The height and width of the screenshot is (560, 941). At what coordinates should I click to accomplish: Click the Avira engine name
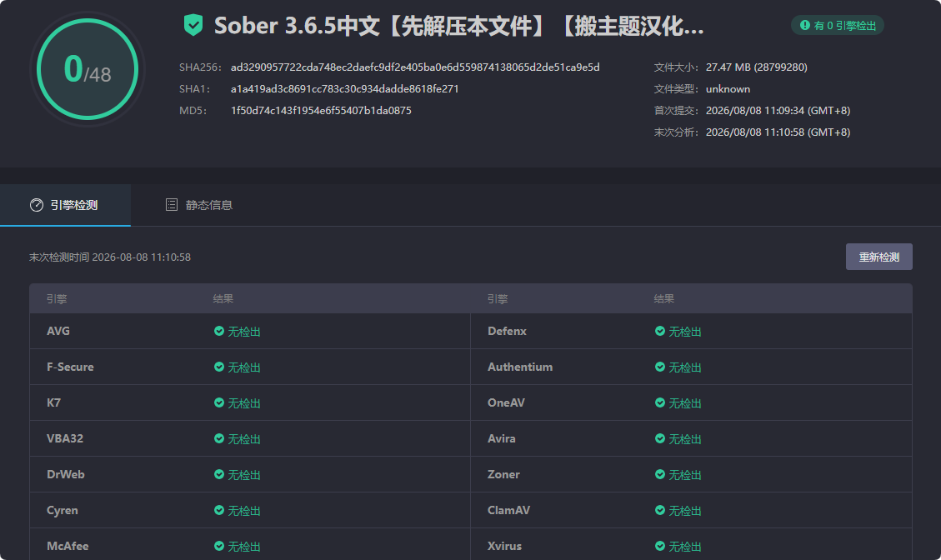[502, 439]
